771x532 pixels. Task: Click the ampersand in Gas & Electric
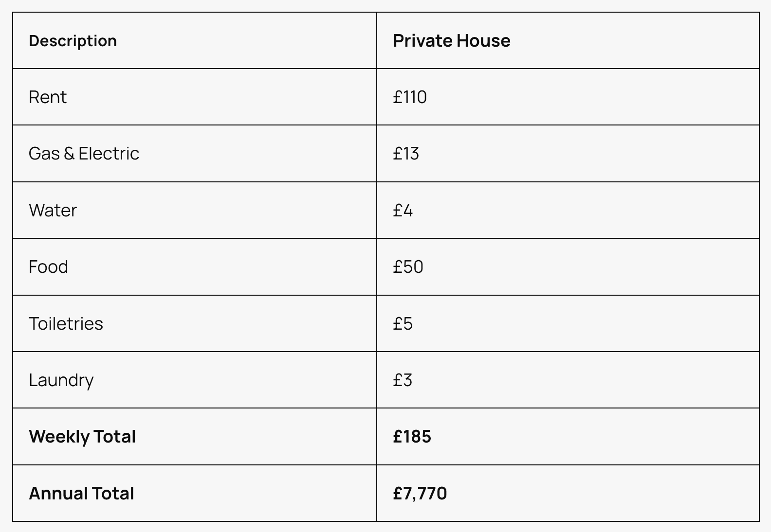tap(69, 154)
